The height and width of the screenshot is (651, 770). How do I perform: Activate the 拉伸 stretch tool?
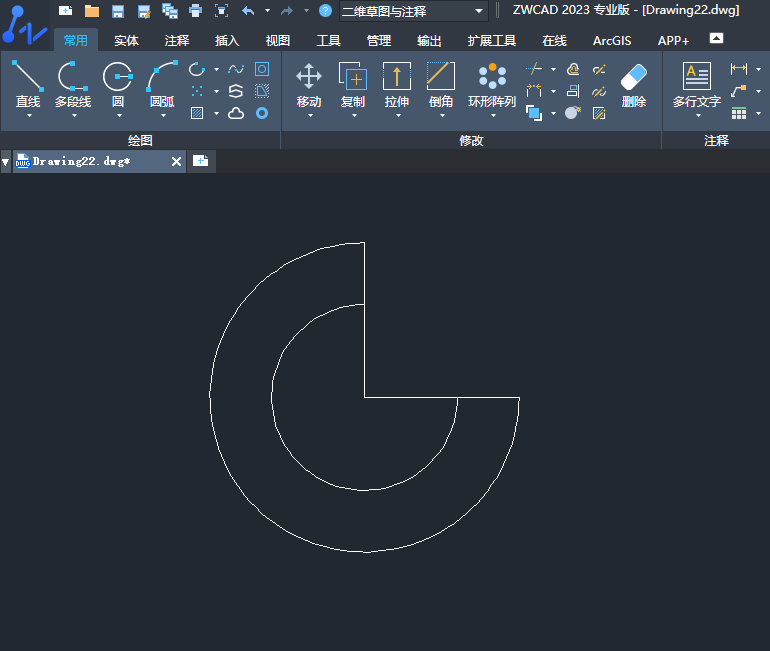pos(397,84)
